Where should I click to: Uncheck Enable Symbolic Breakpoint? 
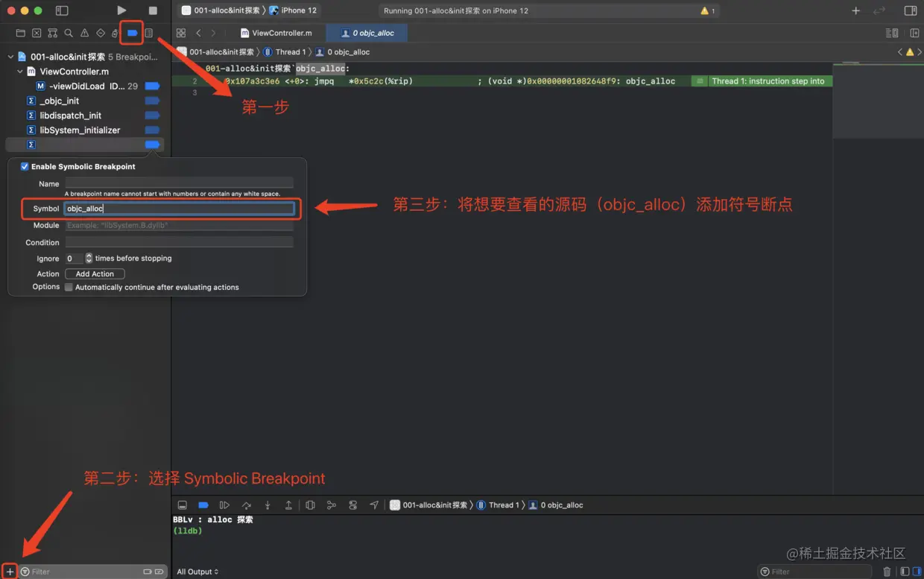(x=25, y=167)
